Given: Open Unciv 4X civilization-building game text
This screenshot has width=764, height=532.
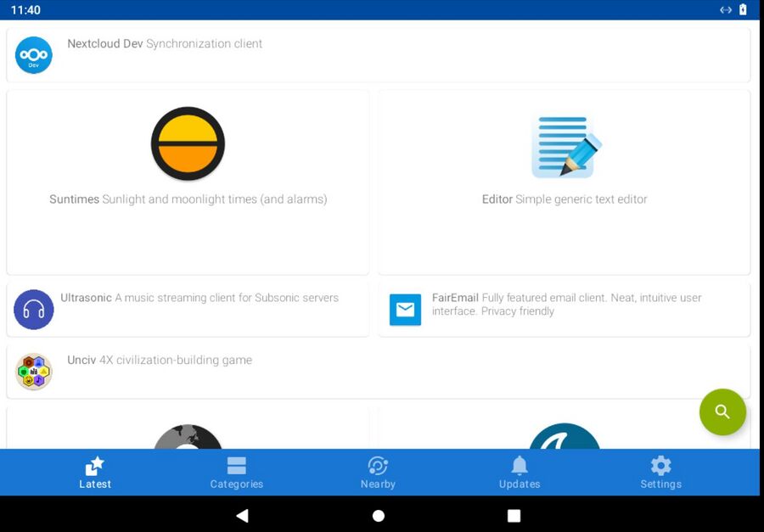Looking at the screenshot, I should click(x=160, y=360).
